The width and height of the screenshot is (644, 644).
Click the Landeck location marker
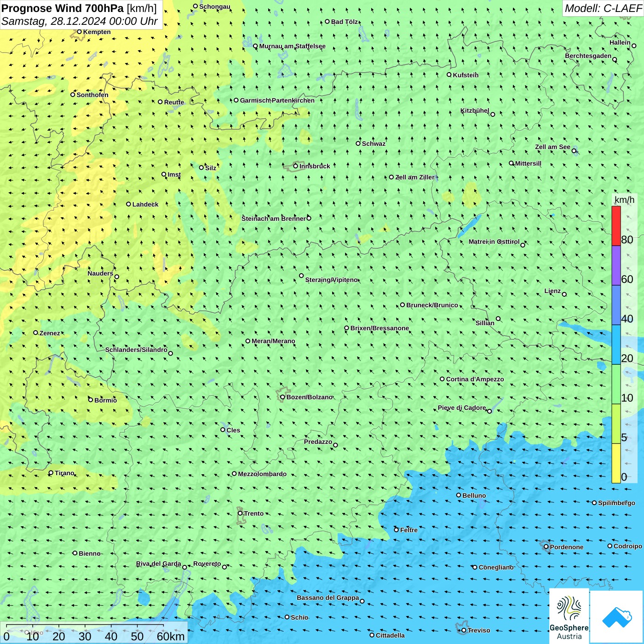[x=128, y=204]
